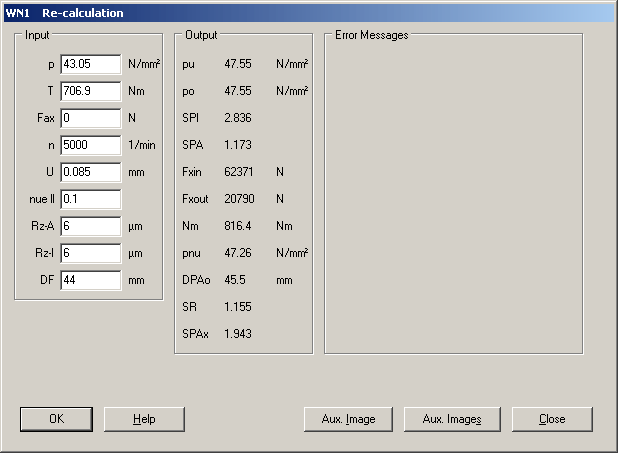Click the DPAo output value 45.5
The height and width of the screenshot is (453, 618).
(235, 280)
